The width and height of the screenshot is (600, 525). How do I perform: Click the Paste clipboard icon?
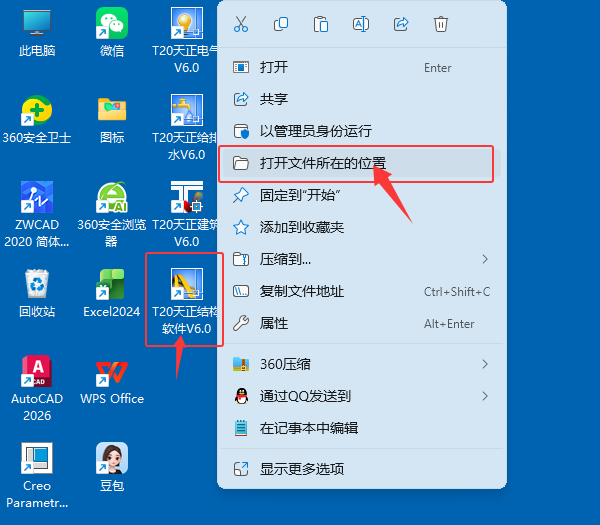321,24
